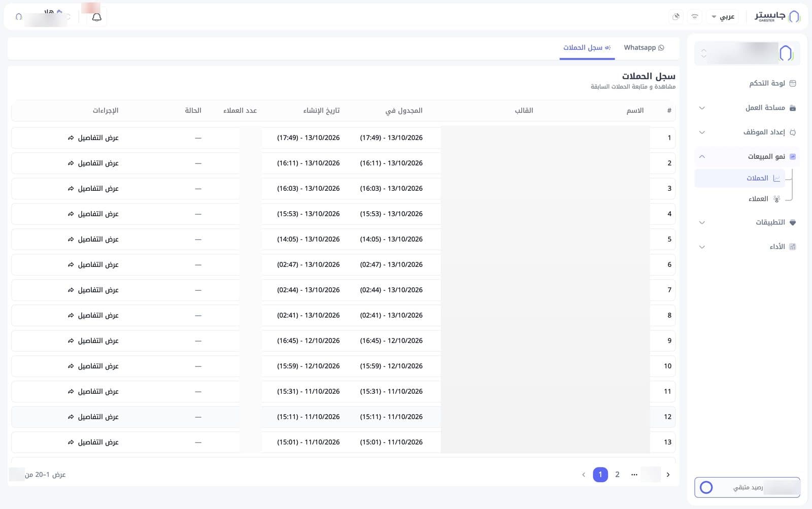Open عرض التفاصيل for row 9
The image size is (812, 509).
click(x=93, y=341)
